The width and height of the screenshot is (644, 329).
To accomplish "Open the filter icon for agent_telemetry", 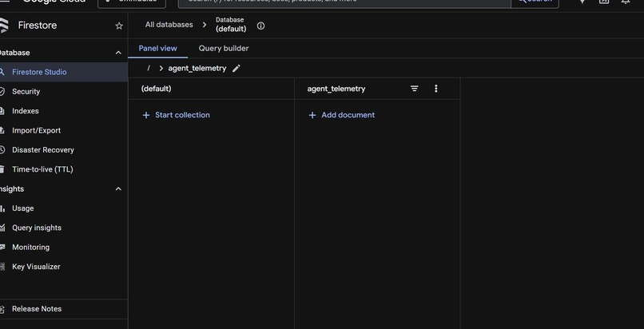I will click(x=415, y=89).
